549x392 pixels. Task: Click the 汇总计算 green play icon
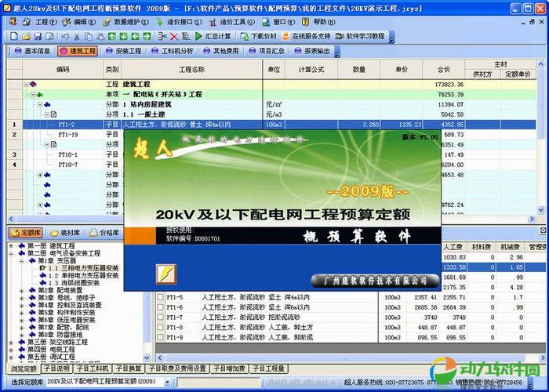point(198,36)
